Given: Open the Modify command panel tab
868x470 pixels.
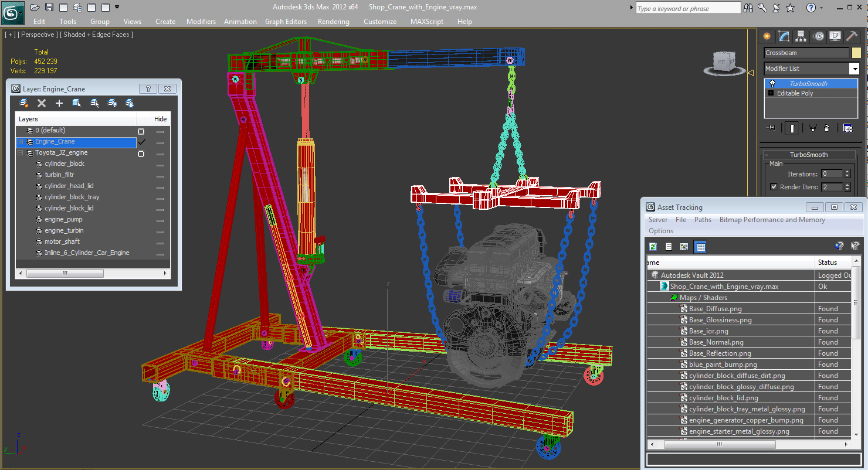Looking at the screenshot, I should coord(784,36).
